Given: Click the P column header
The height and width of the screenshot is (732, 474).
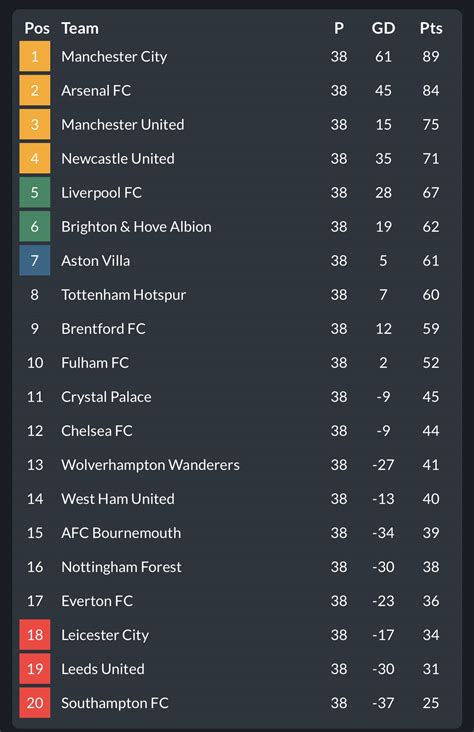Looking at the screenshot, I should pos(339,28).
